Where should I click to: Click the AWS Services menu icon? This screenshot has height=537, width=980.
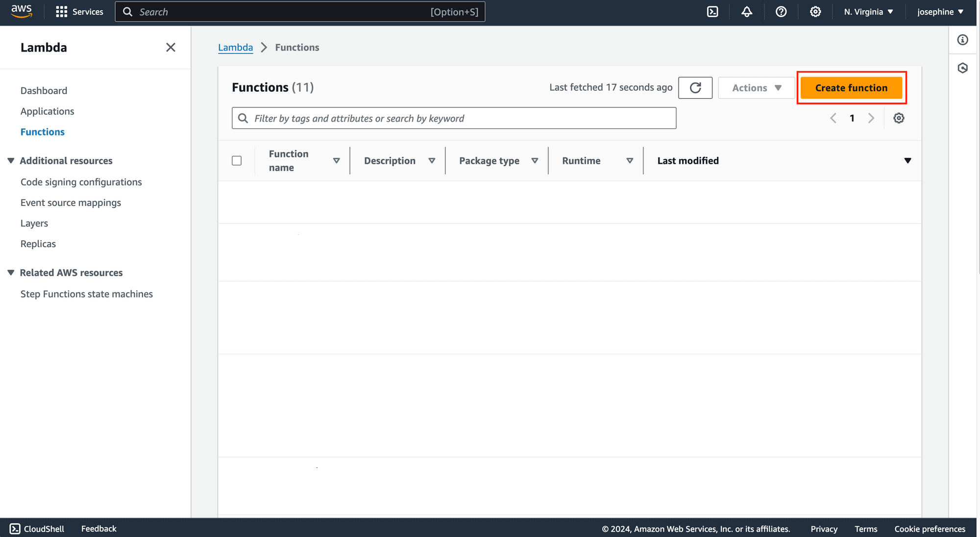point(60,11)
